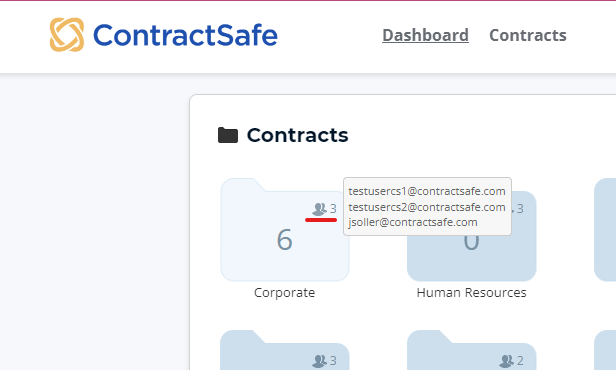
Task: Select testusercs1@contractsafe.com in the tooltip
Action: point(427,191)
